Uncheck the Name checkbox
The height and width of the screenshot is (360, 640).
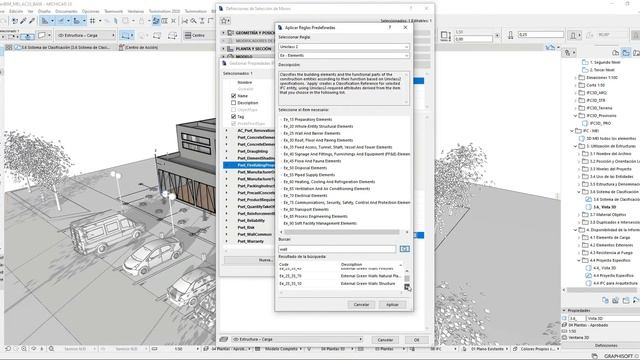point(233,96)
